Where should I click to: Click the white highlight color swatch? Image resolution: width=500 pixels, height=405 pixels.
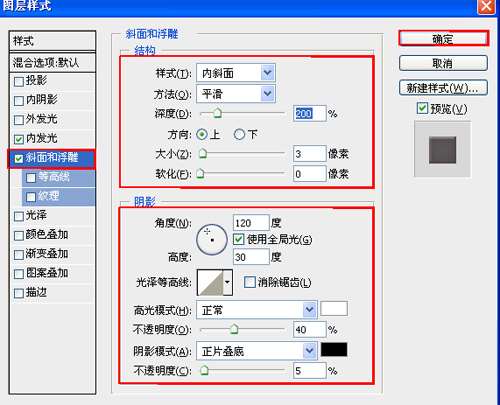[334, 308]
